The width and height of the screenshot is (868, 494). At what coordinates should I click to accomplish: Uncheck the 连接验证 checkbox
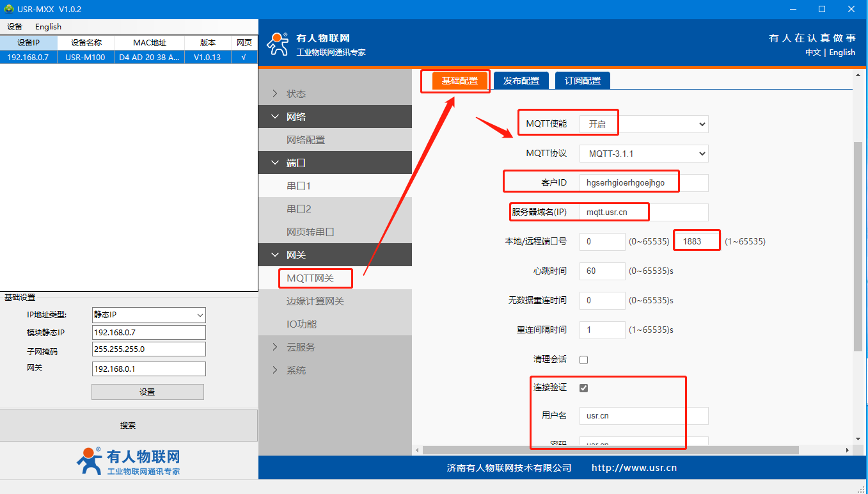[583, 388]
